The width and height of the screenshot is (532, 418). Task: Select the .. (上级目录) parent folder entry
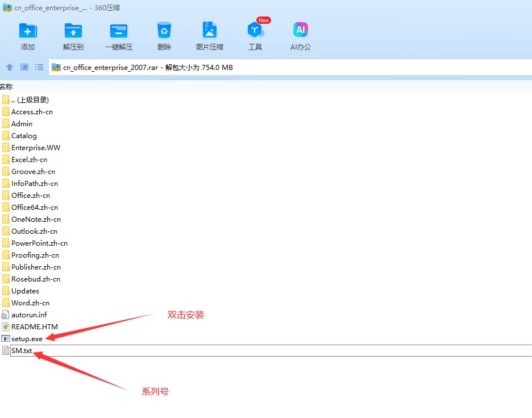tap(26, 100)
